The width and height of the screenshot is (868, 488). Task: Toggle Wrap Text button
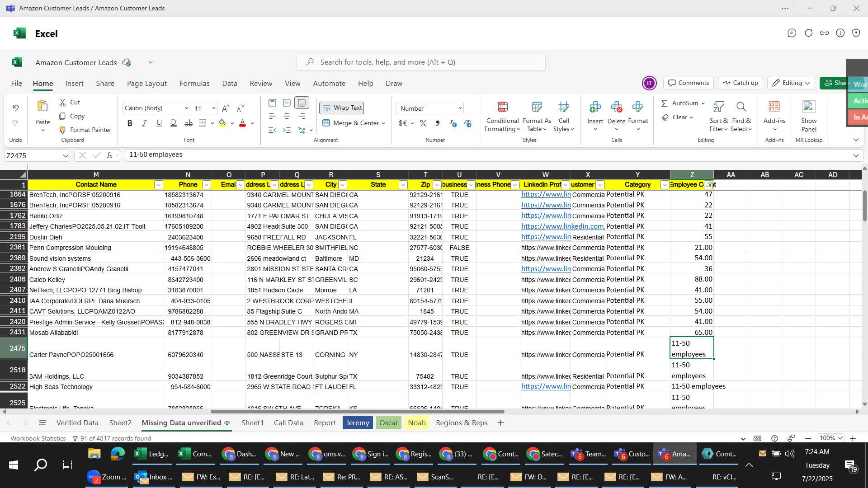[x=341, y=108]
